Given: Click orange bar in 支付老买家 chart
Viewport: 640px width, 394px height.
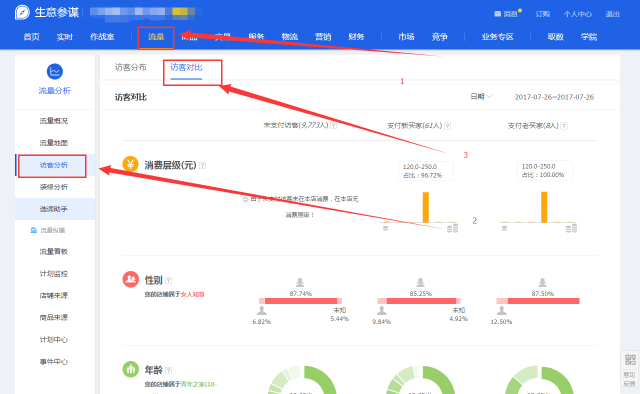Looking at the screenshot, I should (x=544, y=207).
